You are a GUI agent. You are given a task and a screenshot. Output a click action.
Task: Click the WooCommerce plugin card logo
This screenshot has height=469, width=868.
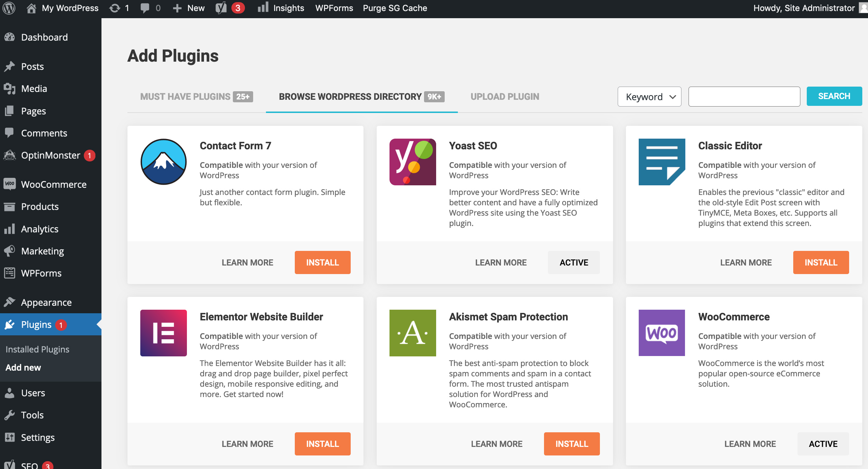tap(662, 333)
